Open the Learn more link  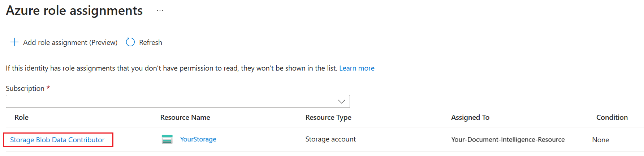[356, 68]
